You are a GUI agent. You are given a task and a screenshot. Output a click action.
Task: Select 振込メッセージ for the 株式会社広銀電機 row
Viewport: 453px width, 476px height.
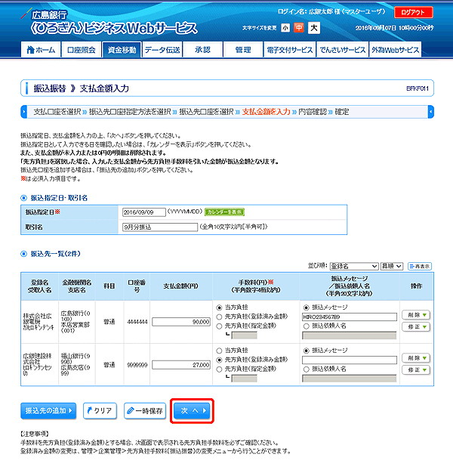point(307,308)
